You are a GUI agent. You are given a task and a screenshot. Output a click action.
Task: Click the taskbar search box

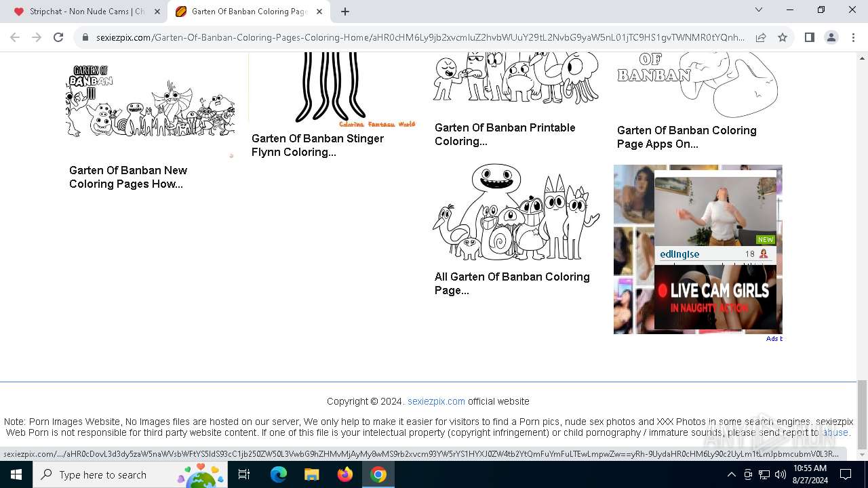tap(131, 474)
